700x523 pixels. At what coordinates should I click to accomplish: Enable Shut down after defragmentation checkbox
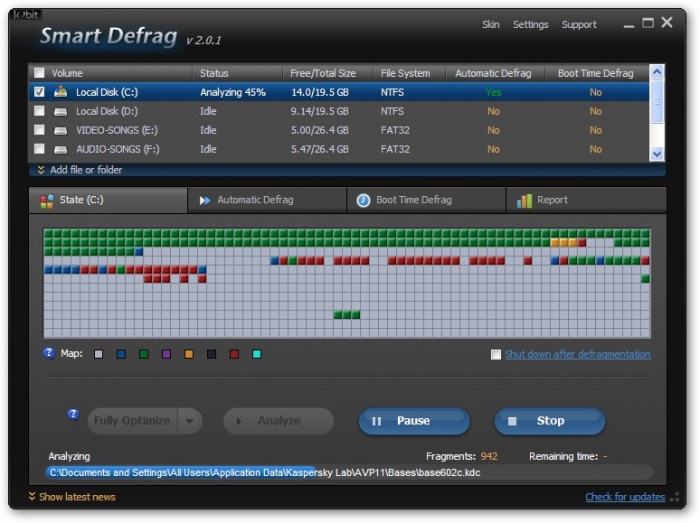pyautogui.click(x=496, y=354)
